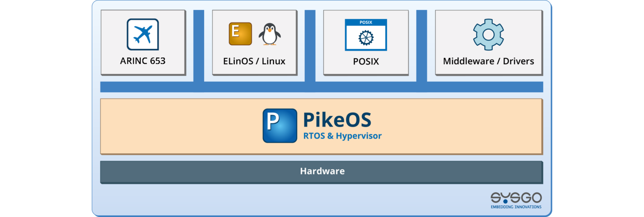Click the Middleware gear icon
The height and width of the screenshot is (217, 644).
click(x=488, y=34)
